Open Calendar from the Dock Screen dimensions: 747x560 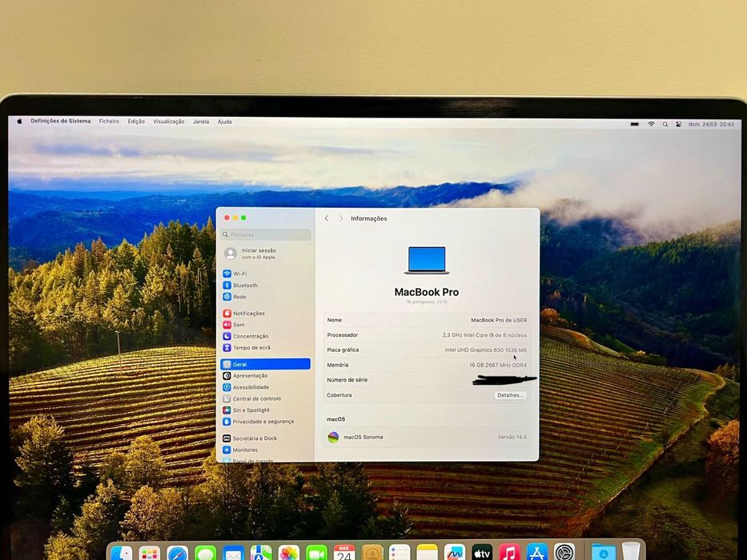344,554
